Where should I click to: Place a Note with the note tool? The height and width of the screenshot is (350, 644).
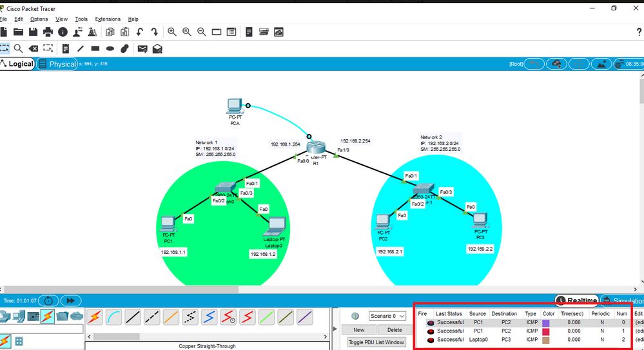(66, 48)
